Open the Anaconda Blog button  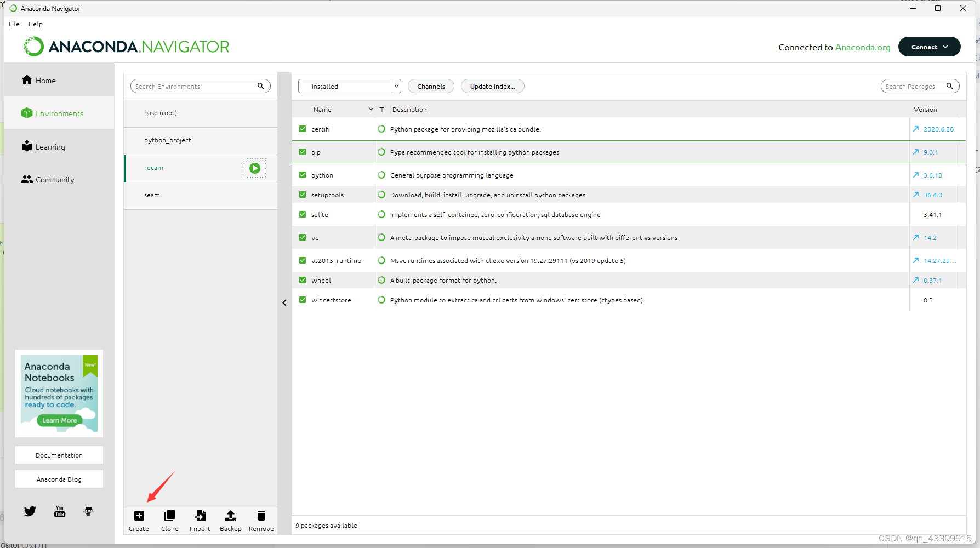[59, 479]
